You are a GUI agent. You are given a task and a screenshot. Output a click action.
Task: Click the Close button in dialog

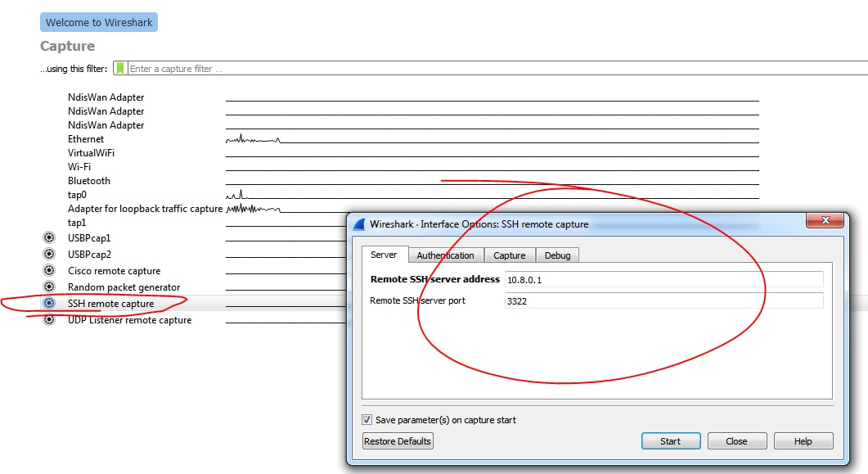click(737, 441)
